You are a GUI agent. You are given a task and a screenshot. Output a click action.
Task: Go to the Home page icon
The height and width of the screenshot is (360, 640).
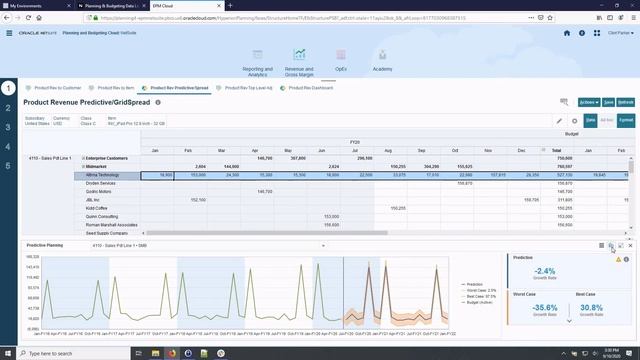pyautogui.click(x=567, y=33)
